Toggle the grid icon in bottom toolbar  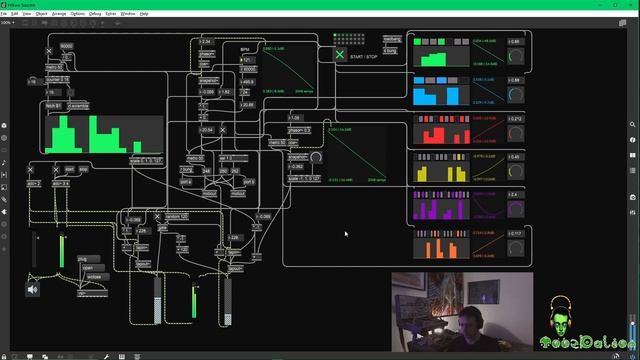pos(121,356)
